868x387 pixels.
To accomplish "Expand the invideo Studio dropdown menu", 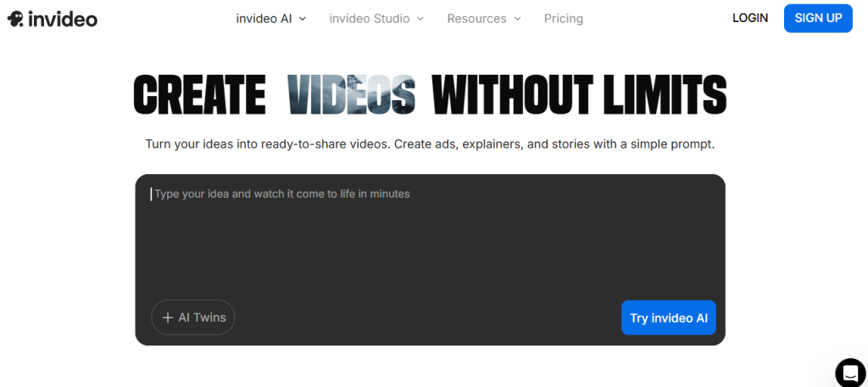I will pyautogui.click(x=376, y=19).
